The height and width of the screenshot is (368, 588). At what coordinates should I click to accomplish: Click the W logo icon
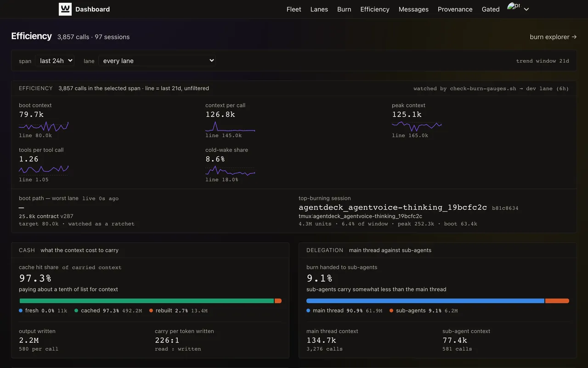pyautogui.click(x=65, y=9)
